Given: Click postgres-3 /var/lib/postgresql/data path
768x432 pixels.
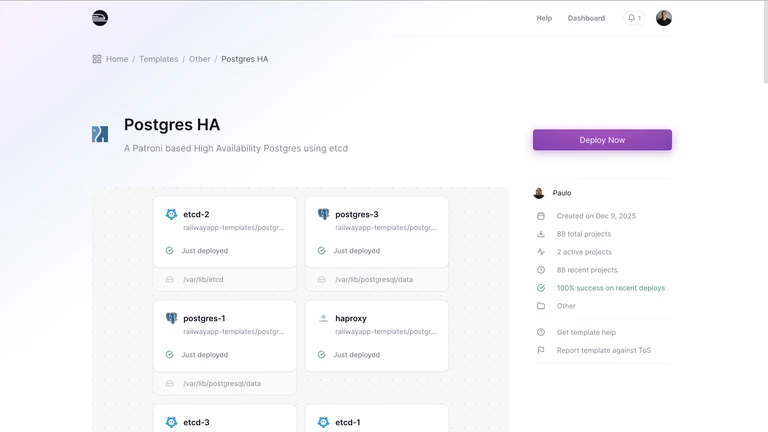Looking at the screenshot, I should click(x=374, y=279).
